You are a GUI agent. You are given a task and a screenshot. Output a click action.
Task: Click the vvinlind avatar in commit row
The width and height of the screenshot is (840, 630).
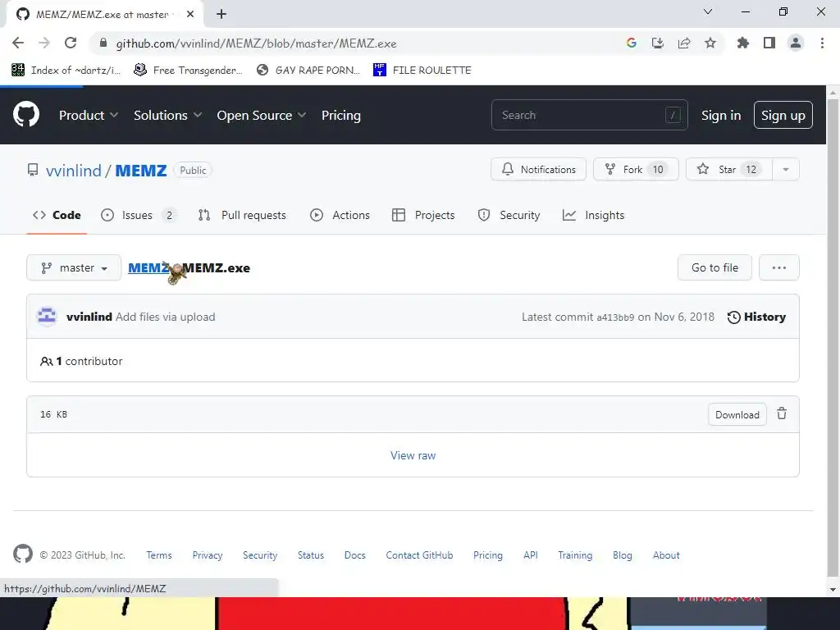(47, 317)
